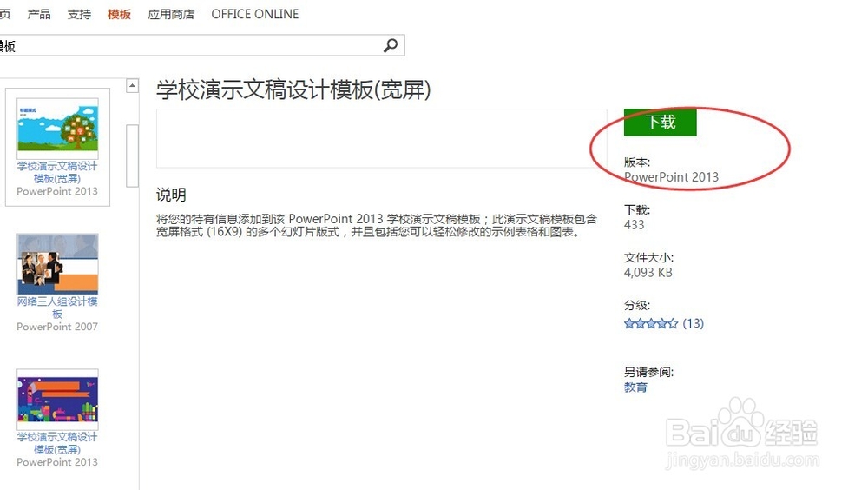Click the template title 学校演示文稿设计模板(宽屏)
The width and height of the screenshot is (868, 490).
[x=293, y=89]
